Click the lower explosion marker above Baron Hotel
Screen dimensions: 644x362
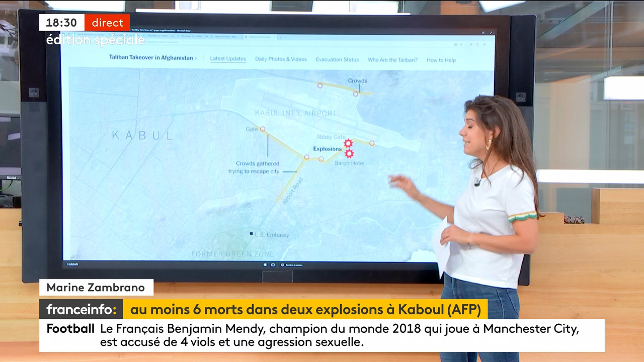tap(349, 153)
